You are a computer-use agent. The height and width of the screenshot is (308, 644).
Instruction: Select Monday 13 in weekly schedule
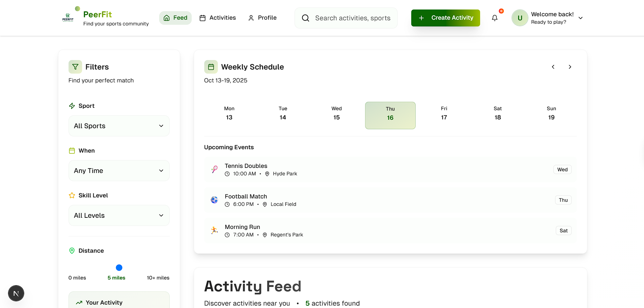point(229,113)
